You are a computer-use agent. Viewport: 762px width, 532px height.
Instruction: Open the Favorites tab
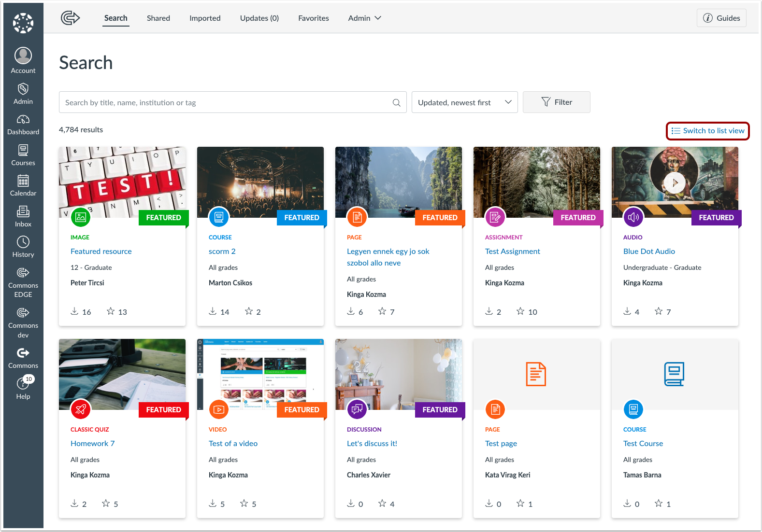314,18
